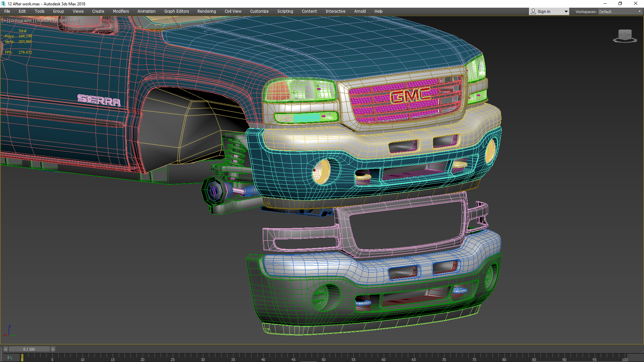
Task: Expand the Sign In dropdown arrow
Action: [566, 12]
